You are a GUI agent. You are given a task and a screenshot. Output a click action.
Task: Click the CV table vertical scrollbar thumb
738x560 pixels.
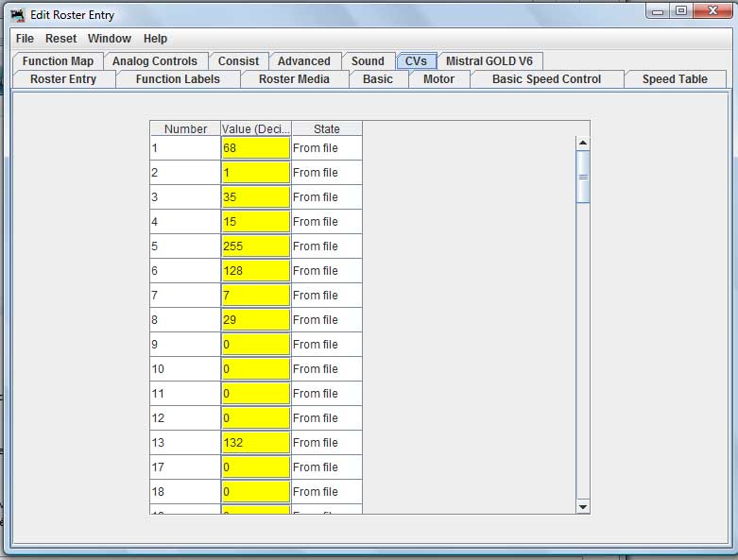point(583,177)
